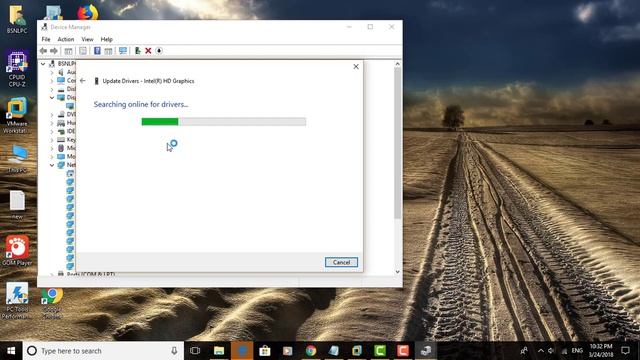
Task: Click the taskbar search box
Action: (104, 351)
